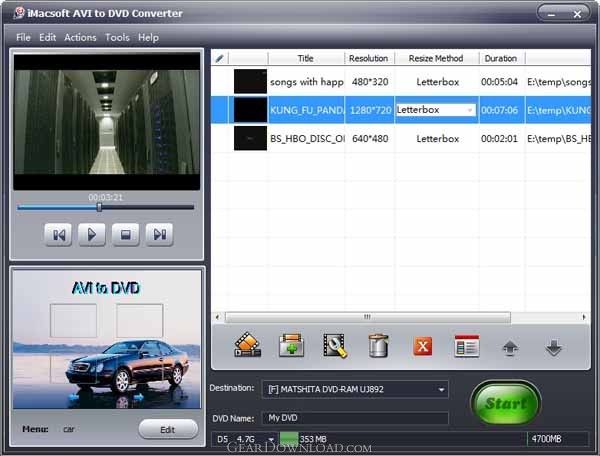The height and width of the screenshot is (456, 600).
Task: Click the 00:05:04 duration cell
Action: 499,81
